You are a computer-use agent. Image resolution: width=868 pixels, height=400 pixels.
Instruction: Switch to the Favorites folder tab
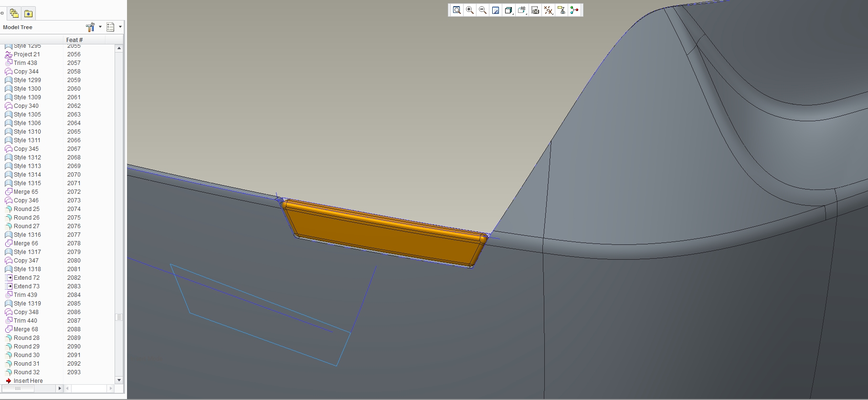(x=28, y=13)
